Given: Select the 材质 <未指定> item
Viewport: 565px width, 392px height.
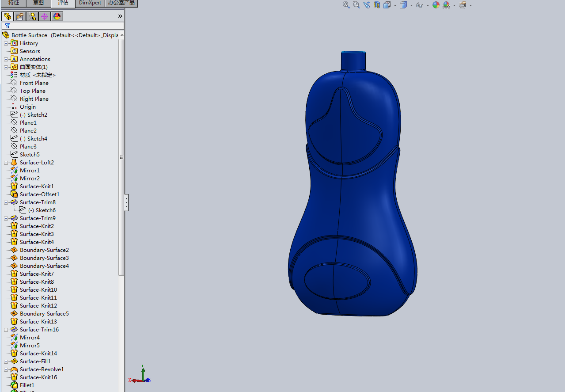Looking at the screenshot, I should [38, 75].
